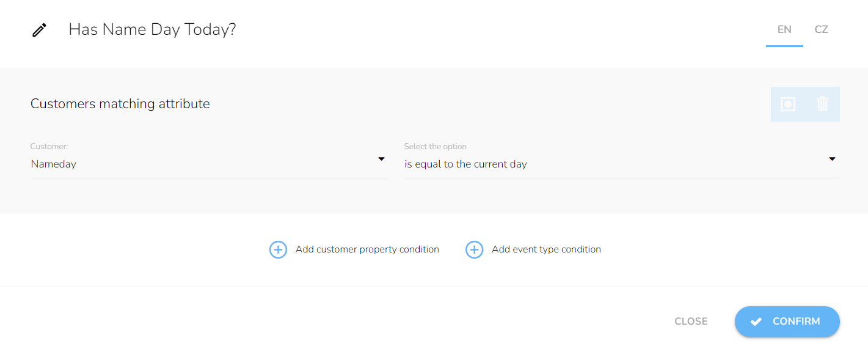Screen dimensions: 868x346
Task: Expand the 'Select the option' dropdown arrow
Action: pyautogui.click(x=832, y=159)
